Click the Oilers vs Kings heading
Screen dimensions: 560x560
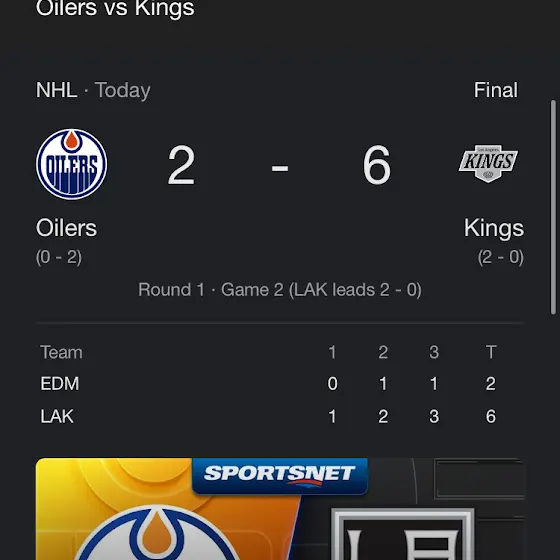point(115,9)
